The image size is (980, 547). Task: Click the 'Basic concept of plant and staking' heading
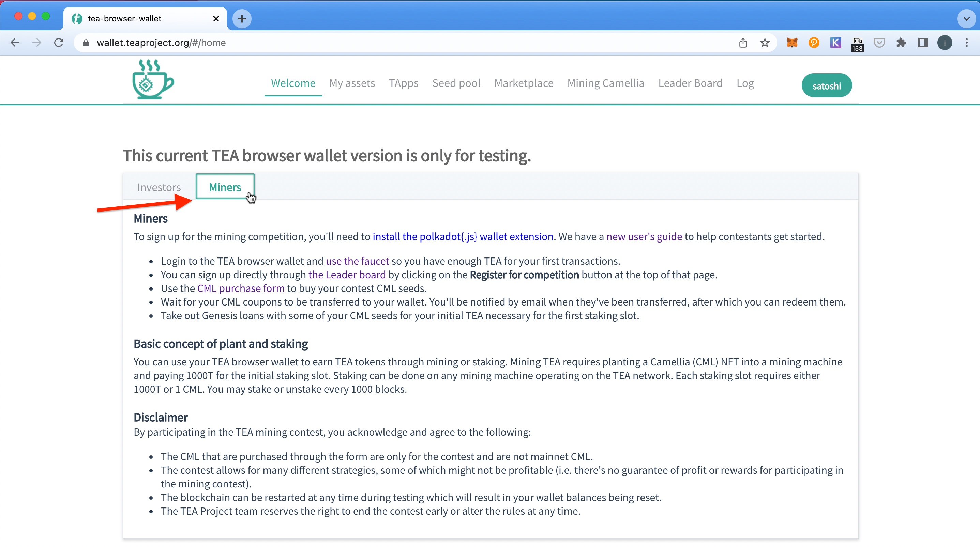pos(221,344)
